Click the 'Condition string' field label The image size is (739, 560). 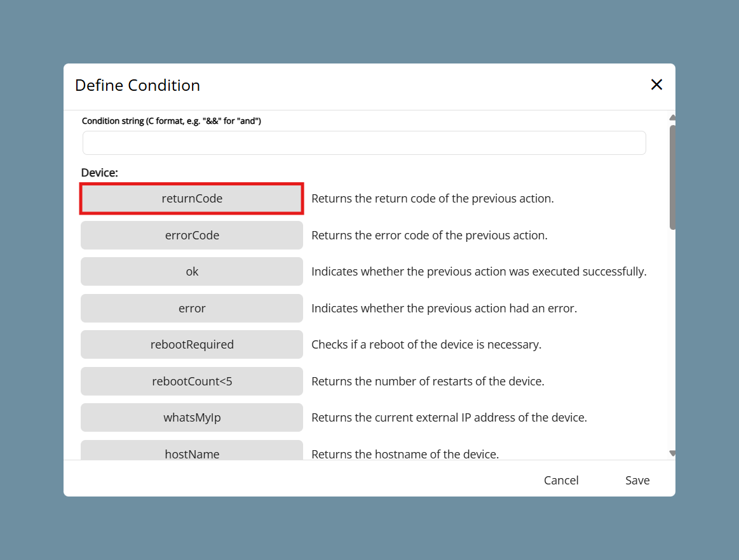[172, 121]
